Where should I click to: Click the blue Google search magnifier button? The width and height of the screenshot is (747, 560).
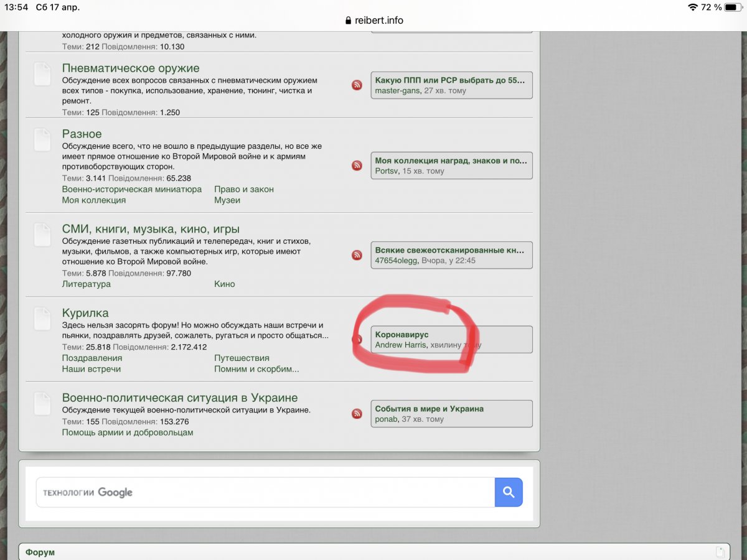[x=509, y=492]
